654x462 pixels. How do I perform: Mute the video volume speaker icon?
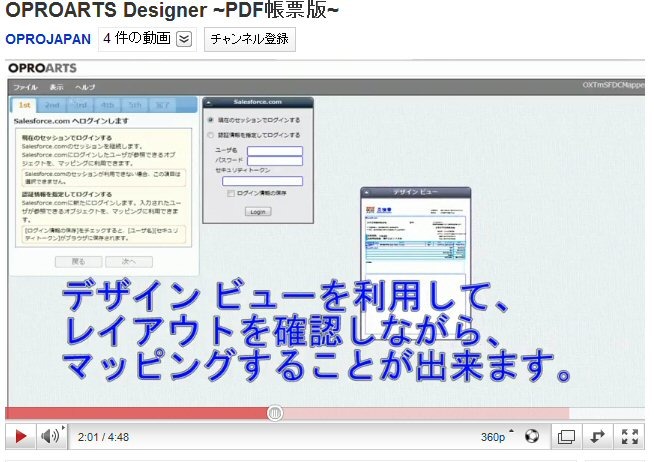(50, 437)
